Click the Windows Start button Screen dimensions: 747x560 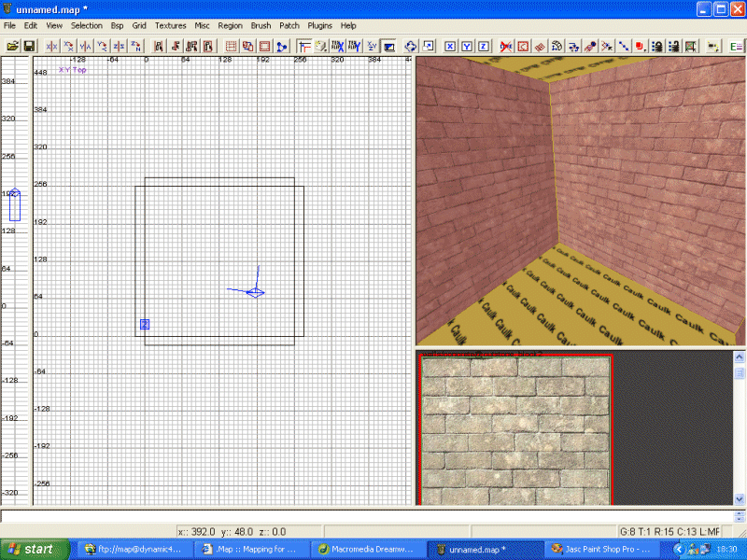click(x=35, y=549)
